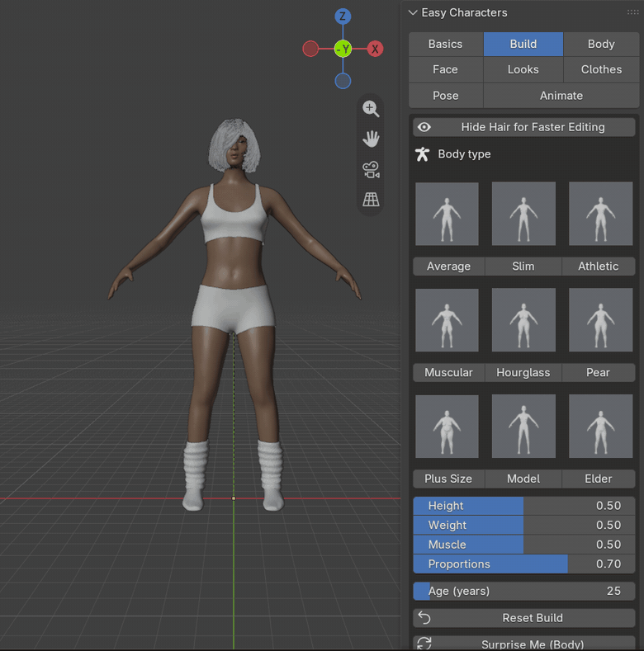The width and height of the screenshot is (644, 651).
Task: Select the Athletic body thumbnail
Action: [x=601, y=214]
